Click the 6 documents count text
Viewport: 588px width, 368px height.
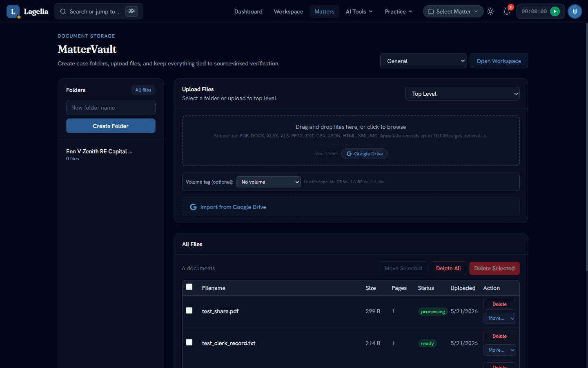pos(198,268)
